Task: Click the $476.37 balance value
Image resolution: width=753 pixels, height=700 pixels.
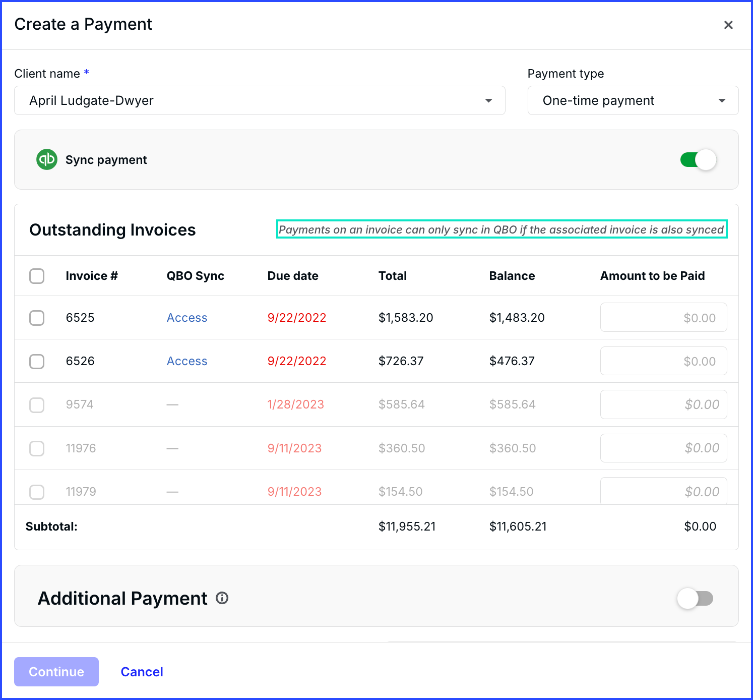Action: [512, 361]
